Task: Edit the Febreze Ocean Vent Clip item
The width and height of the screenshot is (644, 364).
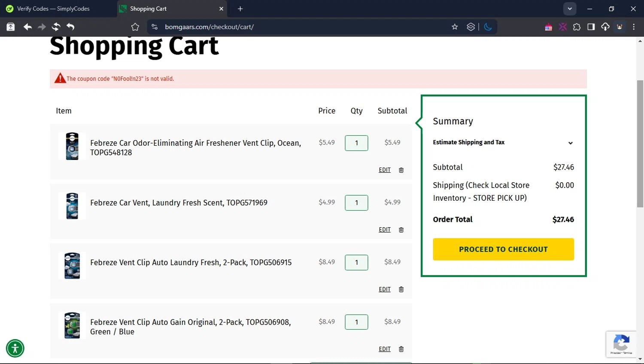Action: (x=385, y=170)
